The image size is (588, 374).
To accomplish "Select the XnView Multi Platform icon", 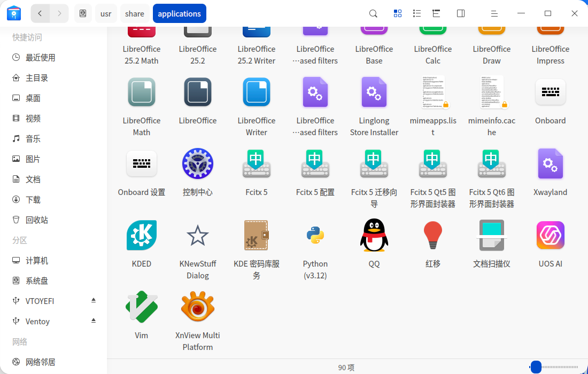I will (198, 307).
